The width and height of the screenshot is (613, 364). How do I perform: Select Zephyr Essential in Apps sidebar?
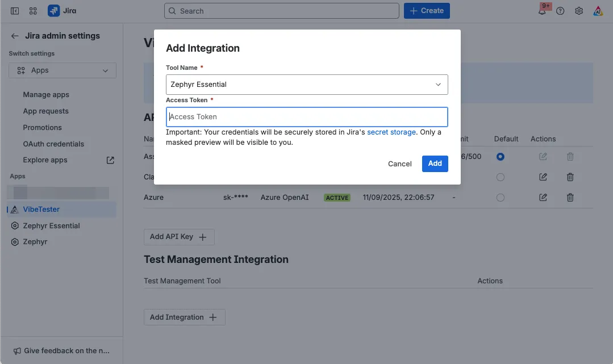[x=51, y=225]
